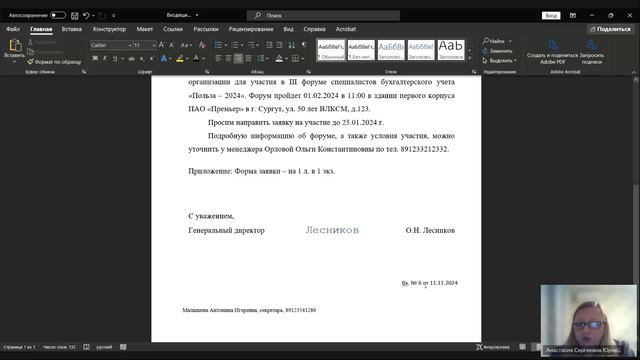The height and width of the screenshot is (360, 640).
Task: Click the Поделиться share button
Action: point(611,29)
